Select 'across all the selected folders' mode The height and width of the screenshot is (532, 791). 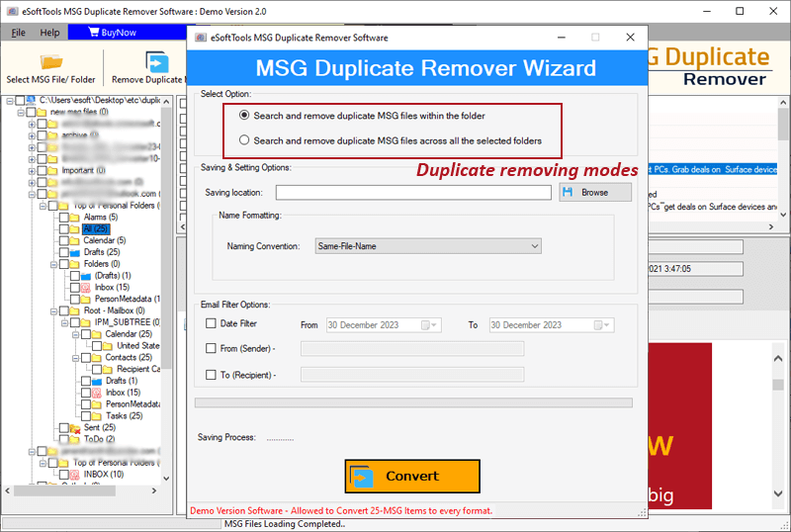tap(244, 139)
